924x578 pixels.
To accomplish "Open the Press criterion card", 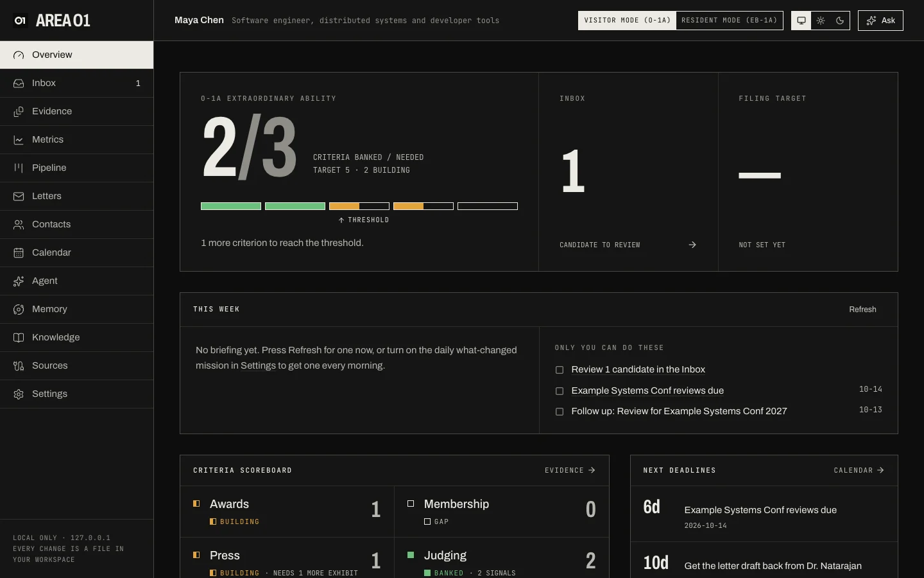I will pyautogui.click(x=287, y=558).
